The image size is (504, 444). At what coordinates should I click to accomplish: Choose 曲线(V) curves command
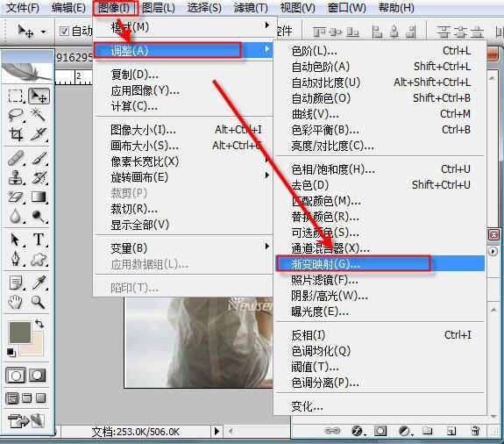coord(380,114)
